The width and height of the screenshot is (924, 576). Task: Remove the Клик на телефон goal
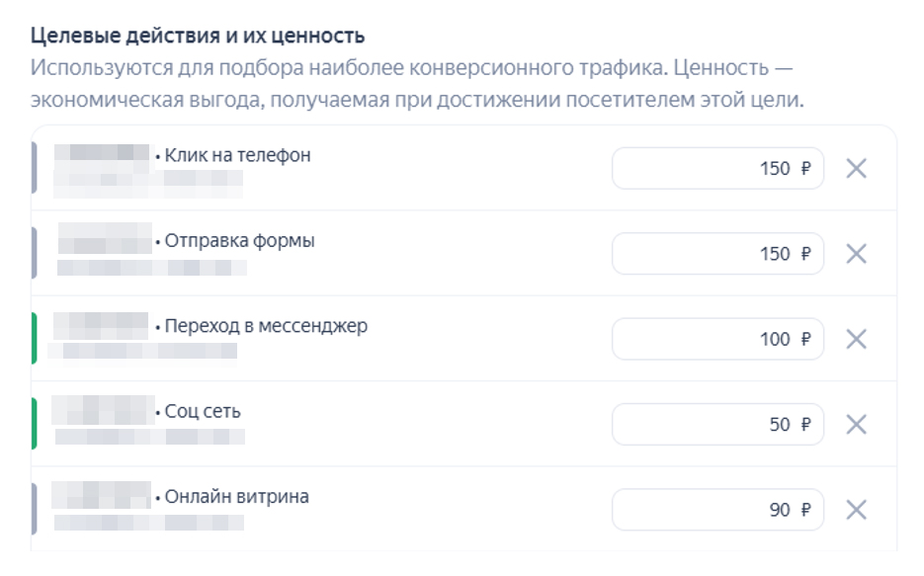click(x=857, y=169)
